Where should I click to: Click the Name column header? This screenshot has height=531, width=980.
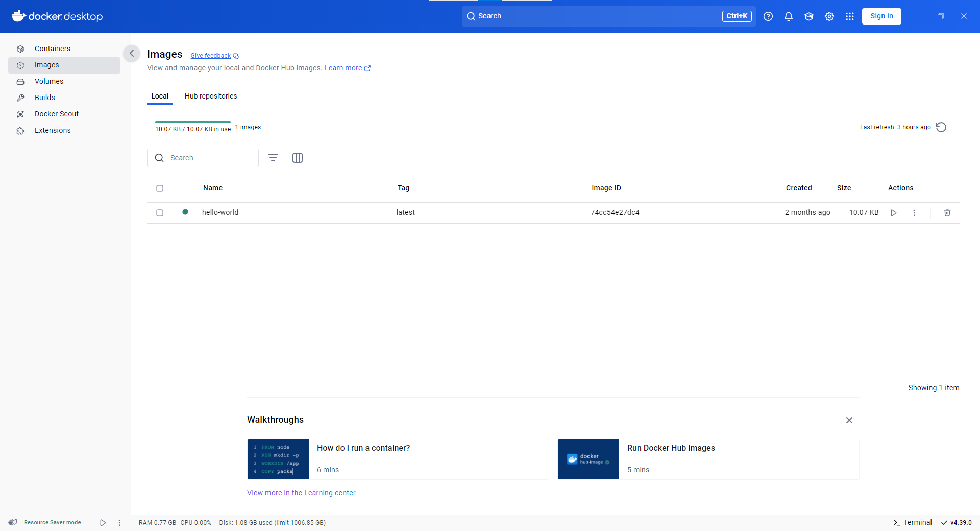(x=213, y=188)
